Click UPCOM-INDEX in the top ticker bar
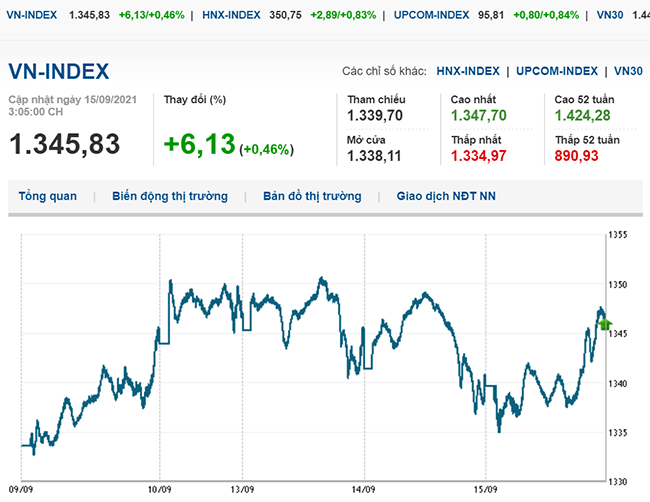The width and height of the screenshot is (650, 502). point(431,15)
